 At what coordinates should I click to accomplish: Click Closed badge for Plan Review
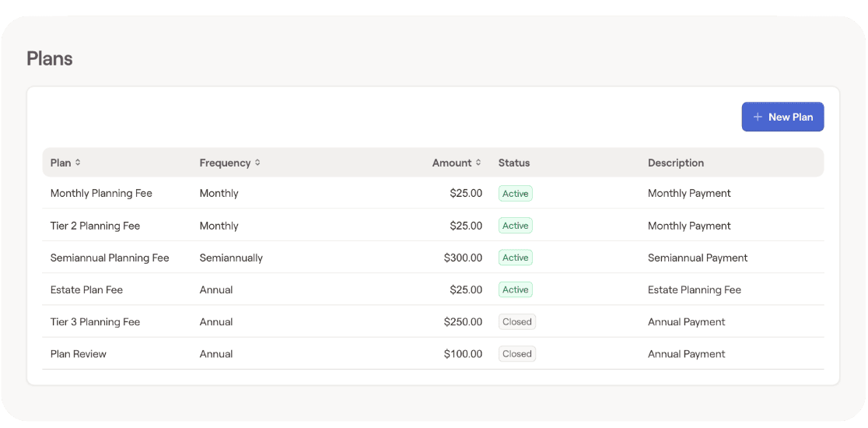(517, 354)
